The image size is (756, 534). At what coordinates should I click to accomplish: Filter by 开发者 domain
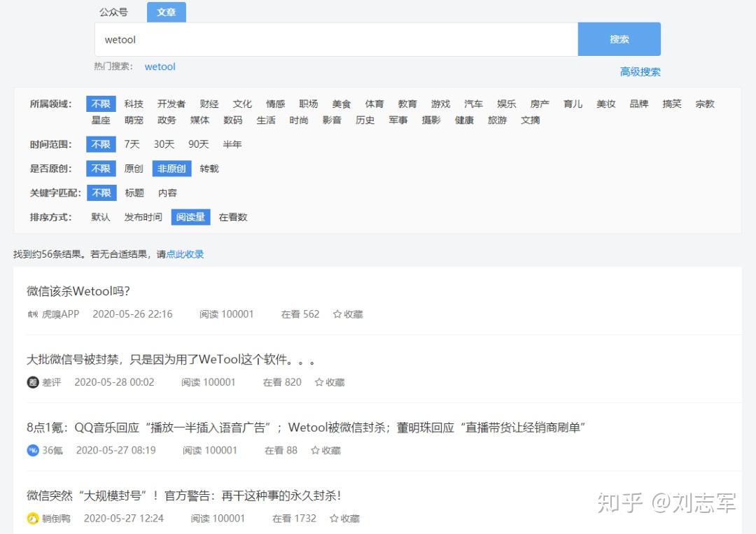[x=171, y=104]
